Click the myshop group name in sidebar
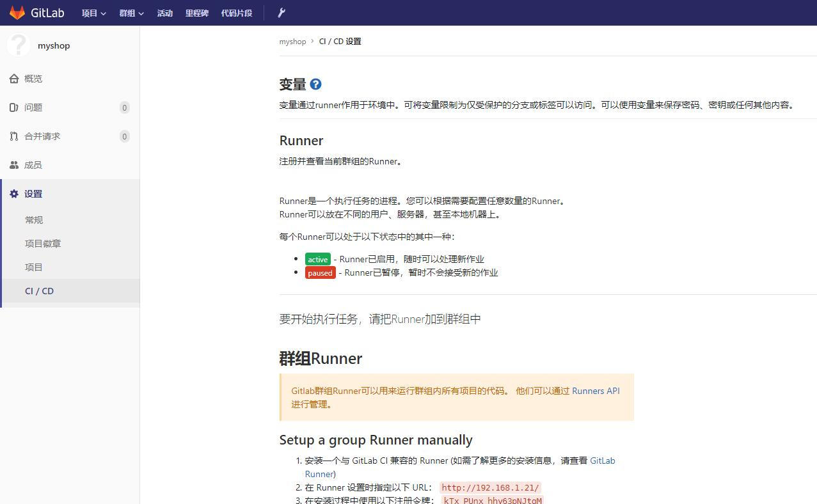817x504 pixels. [x=54, y=45]
